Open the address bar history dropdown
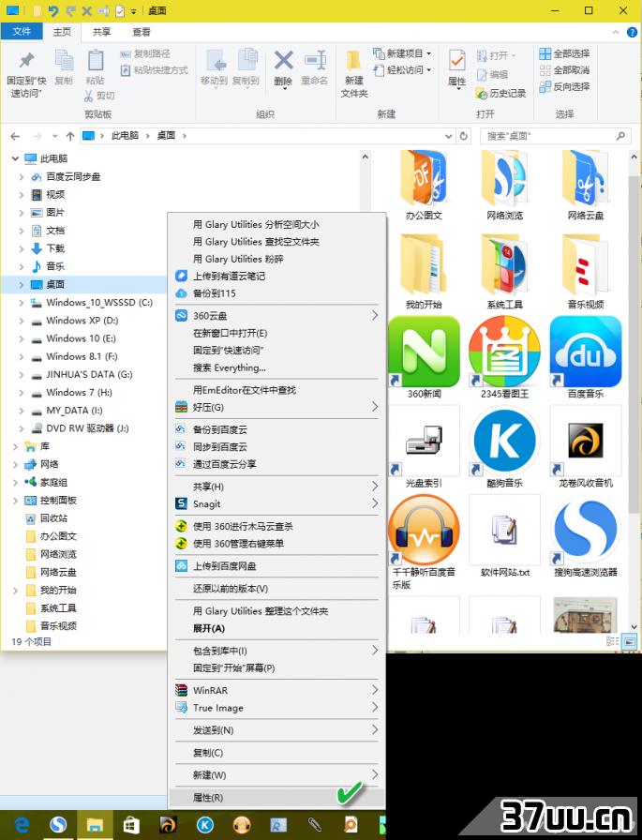Screen dimensions: 642x840 [x=449, y=136]
